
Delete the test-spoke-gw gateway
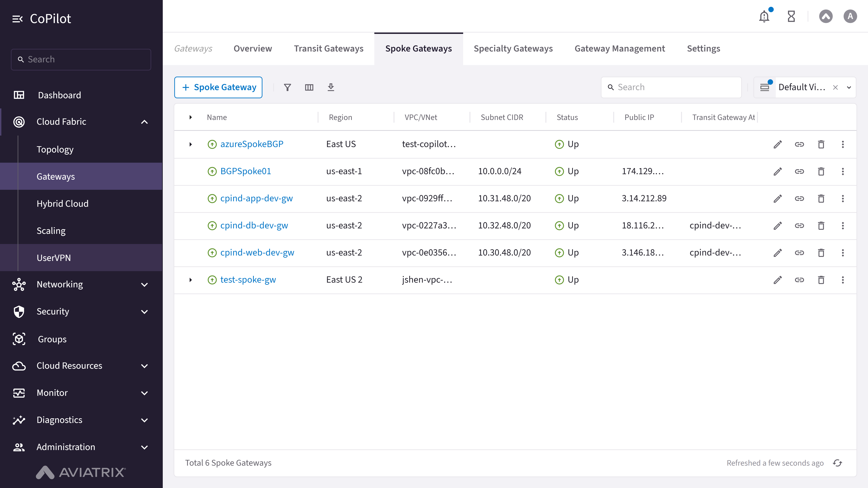click(x=821, y=280)
